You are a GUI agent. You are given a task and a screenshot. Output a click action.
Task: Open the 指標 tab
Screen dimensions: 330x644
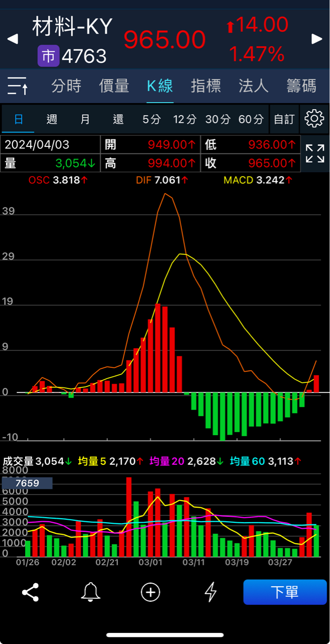(206, 86)
